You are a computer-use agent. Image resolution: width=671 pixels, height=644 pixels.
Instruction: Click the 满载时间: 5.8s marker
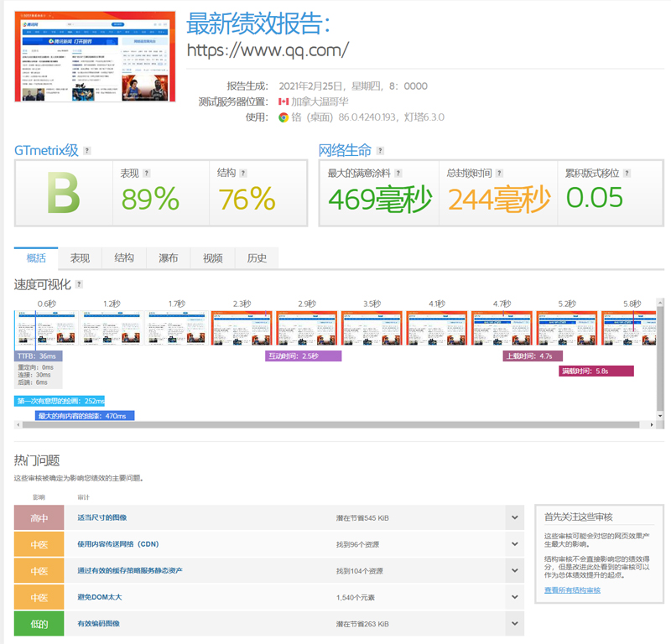(x=596, y=371)
